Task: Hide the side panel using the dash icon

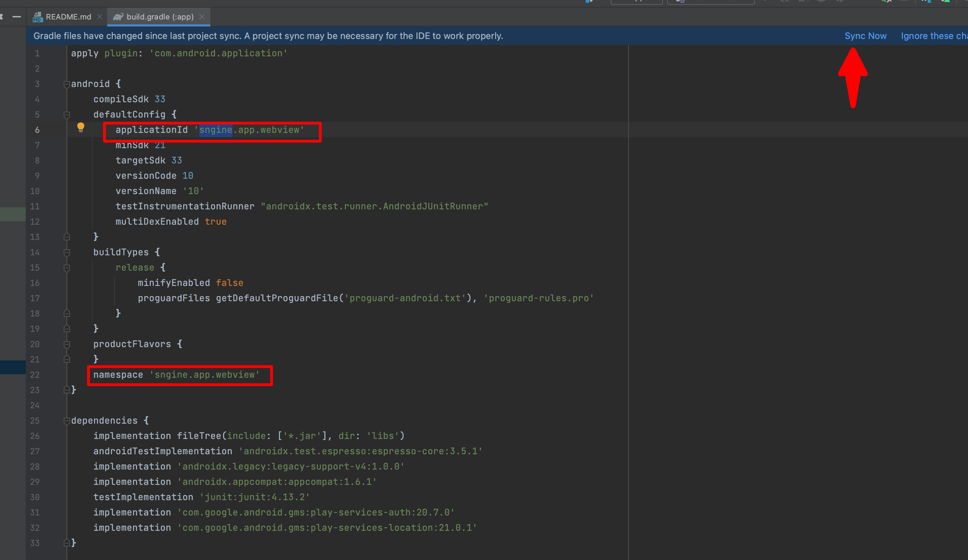Action: pyautogui.click(x=16, y=17)
